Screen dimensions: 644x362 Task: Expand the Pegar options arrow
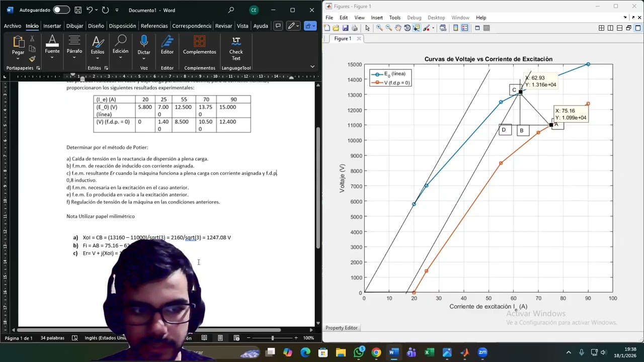[x=18, y=58]
